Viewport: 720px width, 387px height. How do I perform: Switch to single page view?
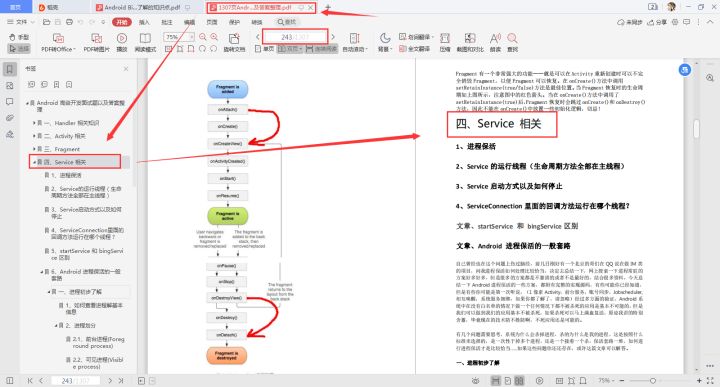pyautogui.click(x=264, y=49)
